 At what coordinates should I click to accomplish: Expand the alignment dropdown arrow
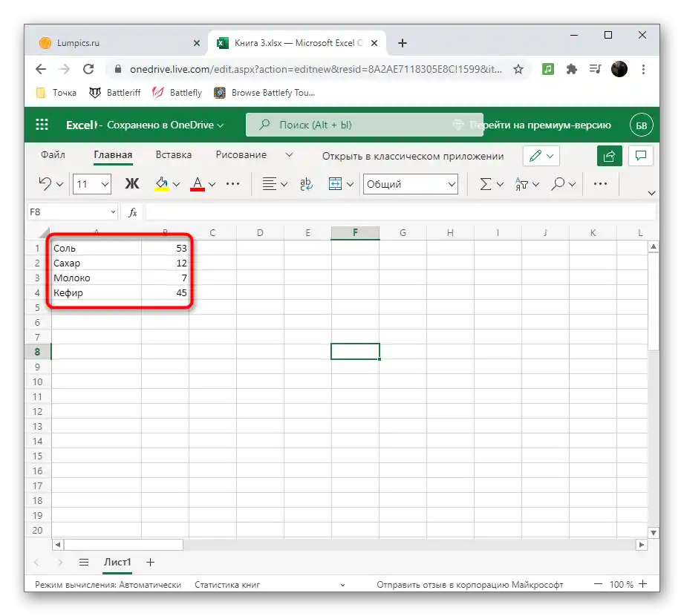click(x=284, y=184)
